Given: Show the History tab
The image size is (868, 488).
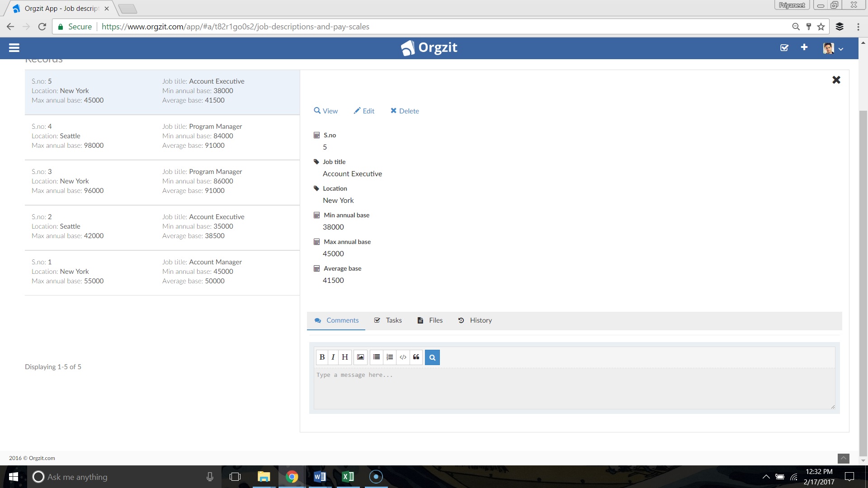Looking at the screenshot, I should [475, 320].
